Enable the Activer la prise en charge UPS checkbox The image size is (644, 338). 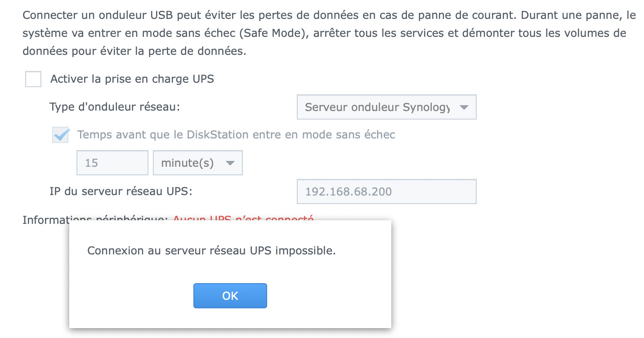33,80
